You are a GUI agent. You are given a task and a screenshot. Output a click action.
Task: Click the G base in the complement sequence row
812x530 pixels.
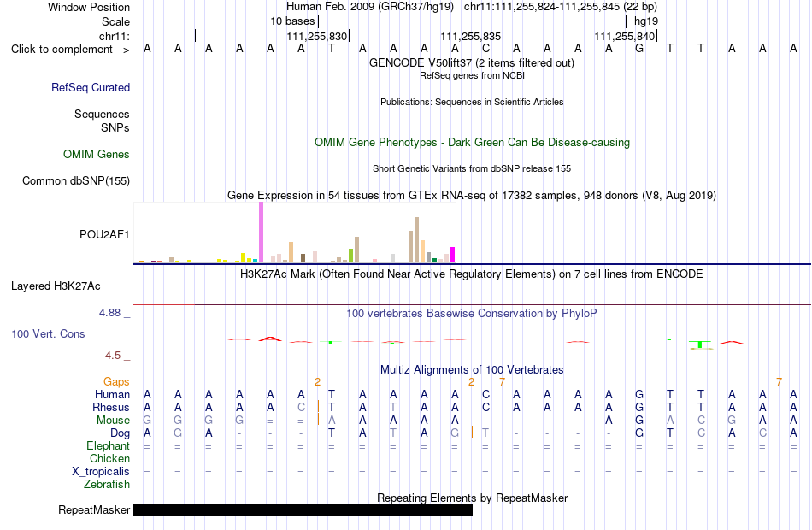tap(639, 49)
